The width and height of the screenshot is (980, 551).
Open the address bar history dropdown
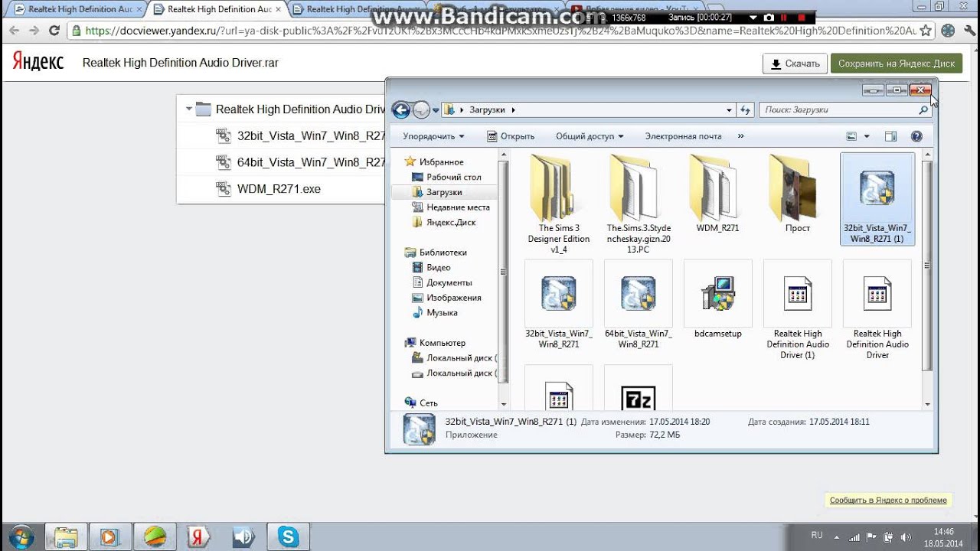(x=729, y=110)
